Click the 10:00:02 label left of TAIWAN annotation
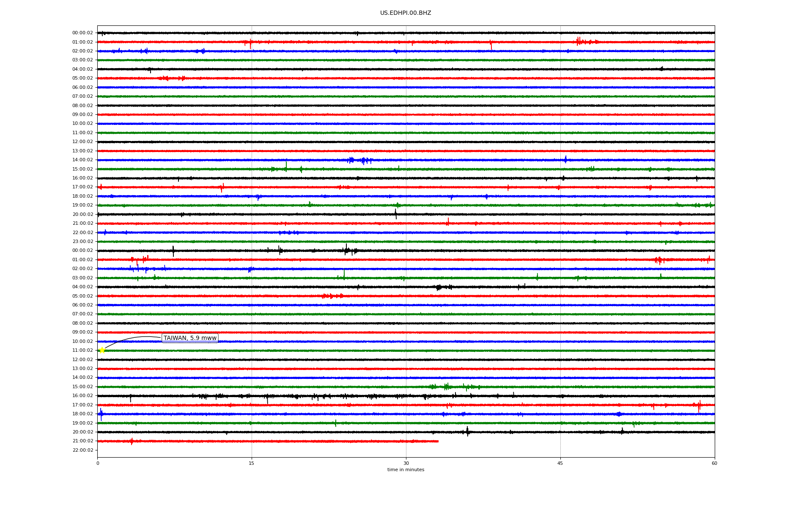 pos(82,341)
